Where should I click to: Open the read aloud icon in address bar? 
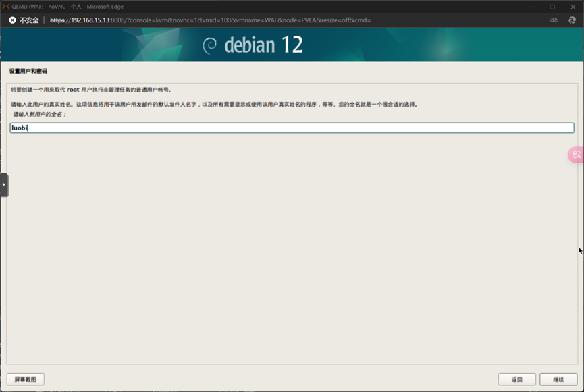pos(554,20)
